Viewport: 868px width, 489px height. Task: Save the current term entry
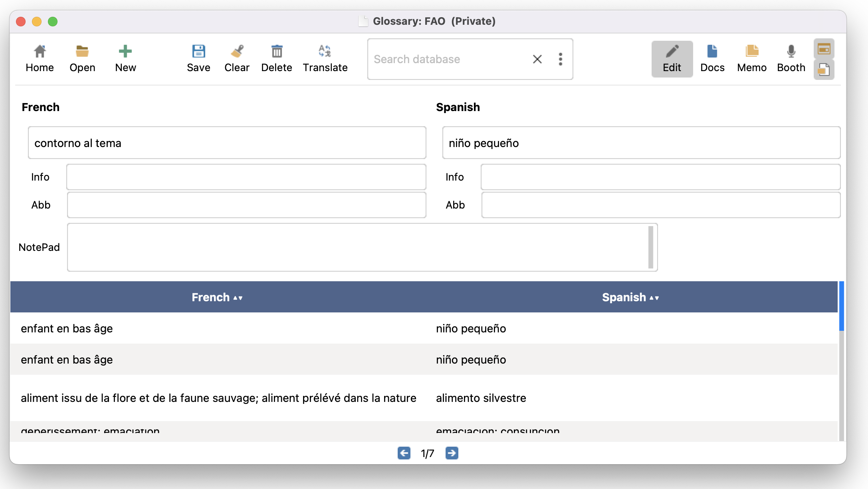tap(198, 58)
